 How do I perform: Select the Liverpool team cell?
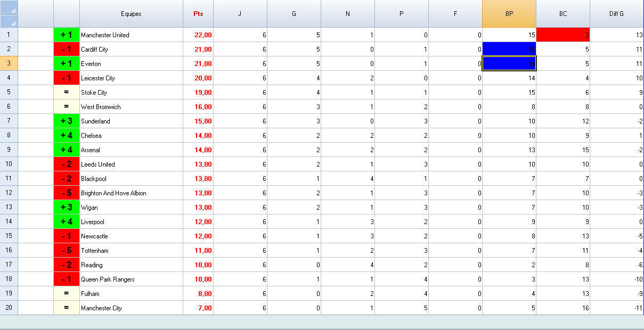tap(131, 221)
